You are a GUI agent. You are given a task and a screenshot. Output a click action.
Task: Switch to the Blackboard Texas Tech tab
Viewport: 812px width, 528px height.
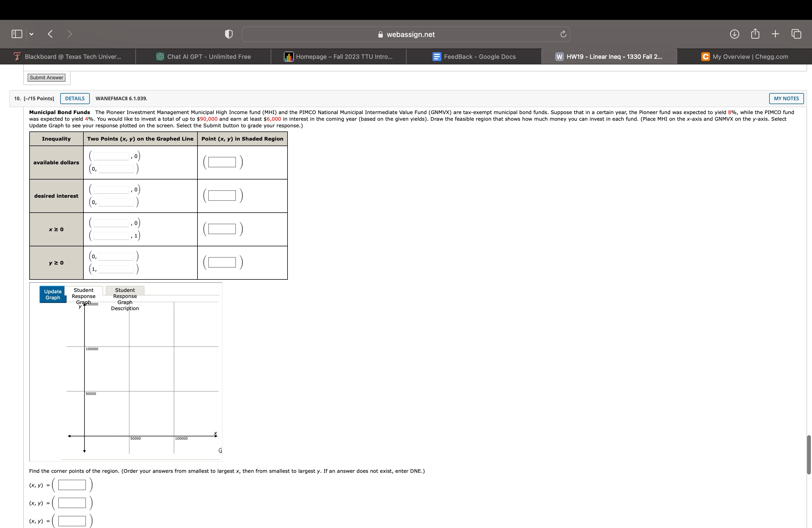[x=68, y=57]
